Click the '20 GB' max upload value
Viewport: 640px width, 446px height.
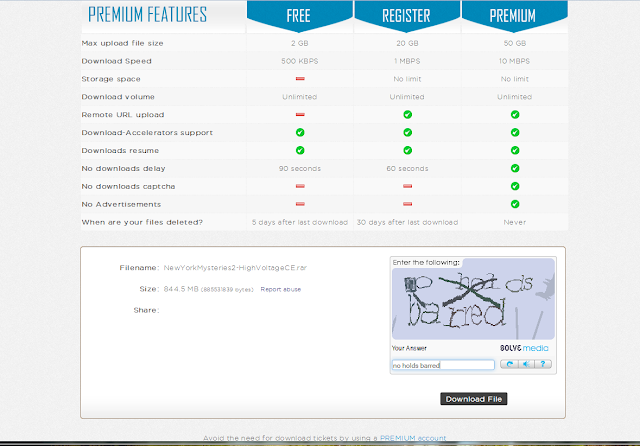point(407,43)
